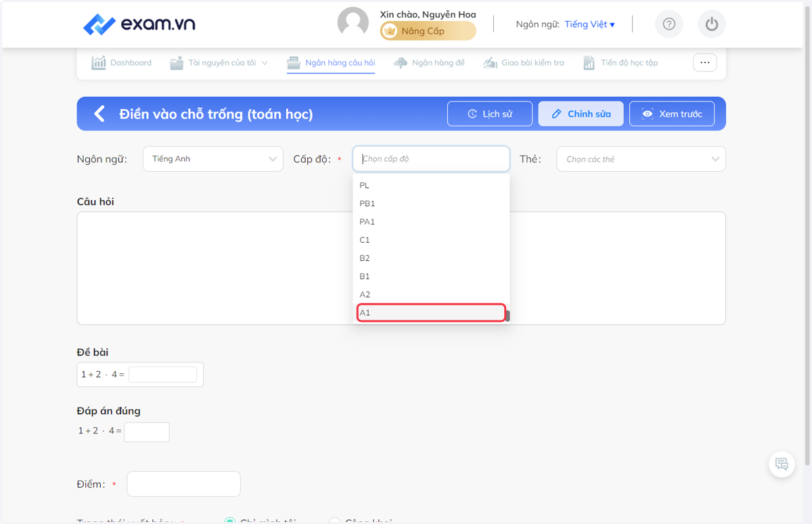The width and height of the screenshot is (812, 524).
Task: Choose B1 from level list
Action: point(431,277)
